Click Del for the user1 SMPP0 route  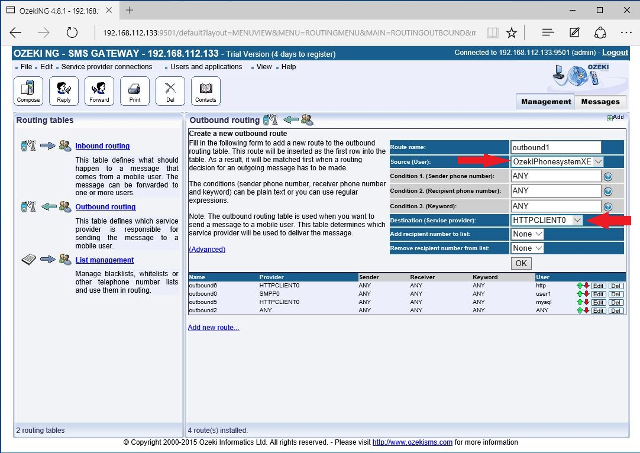click(x=616, y=294)
